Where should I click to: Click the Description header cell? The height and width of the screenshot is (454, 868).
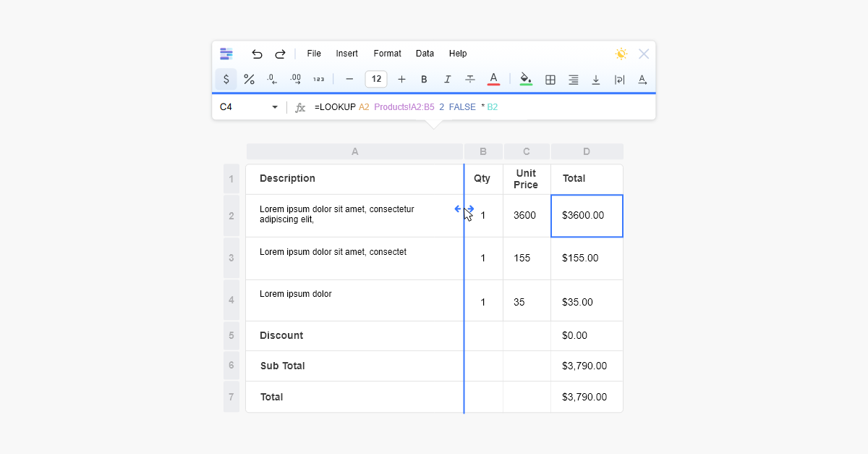[354, 179]
